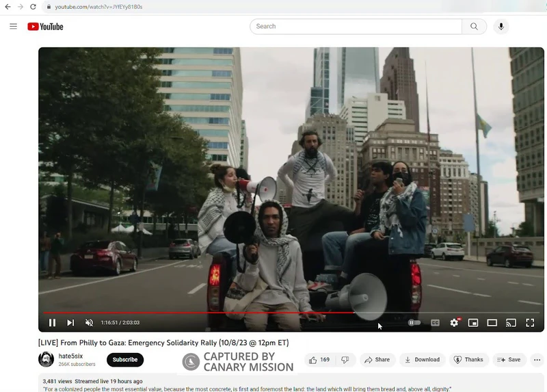Open the video settings gear
This screenshot has height=392, width=547.
(x=454, y=323)
